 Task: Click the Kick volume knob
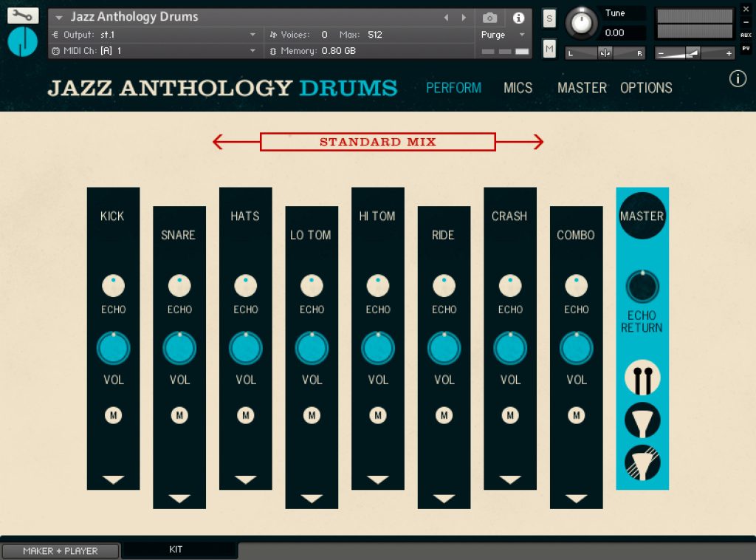coord(113,348)
